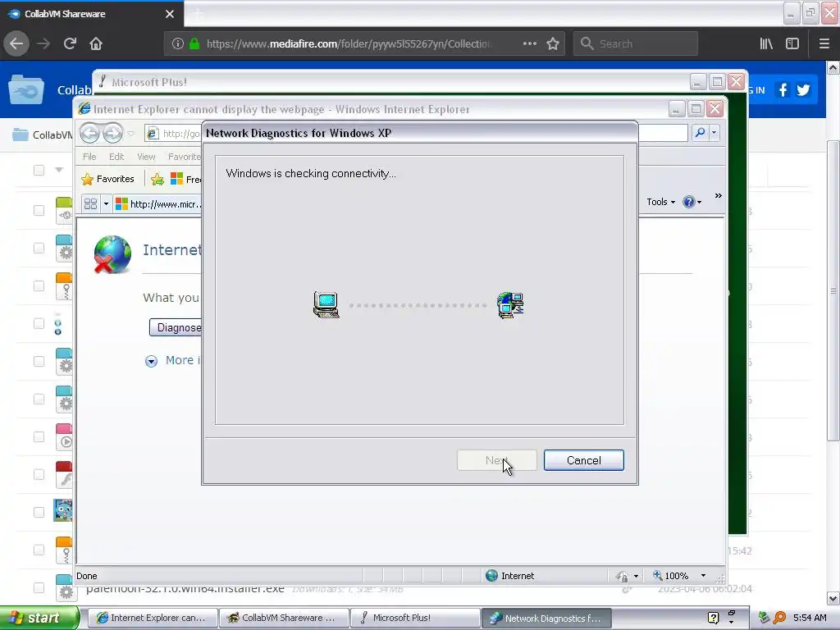This screenshot has width=840, height=630.
Task: Open MediaFire Twitter share icon
Action: pyautogui.click(x=803, y=89)
